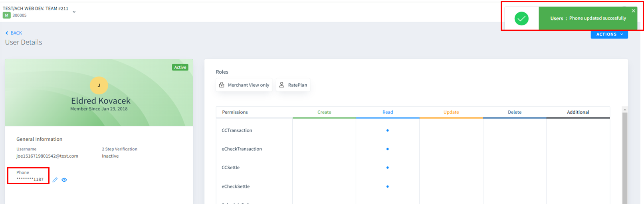The image size is (644, 204).
Task: Click the Active status badge
Action: 180,67
